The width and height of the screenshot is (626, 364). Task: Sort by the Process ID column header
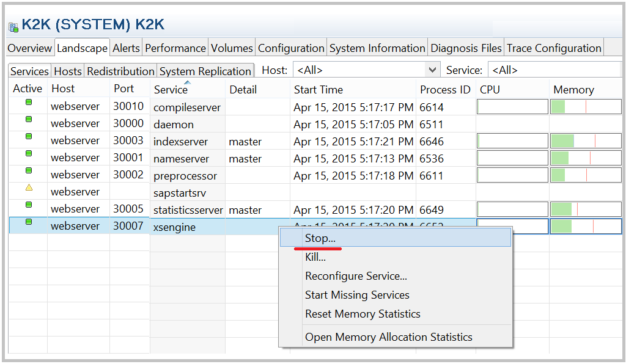(446, 90)
